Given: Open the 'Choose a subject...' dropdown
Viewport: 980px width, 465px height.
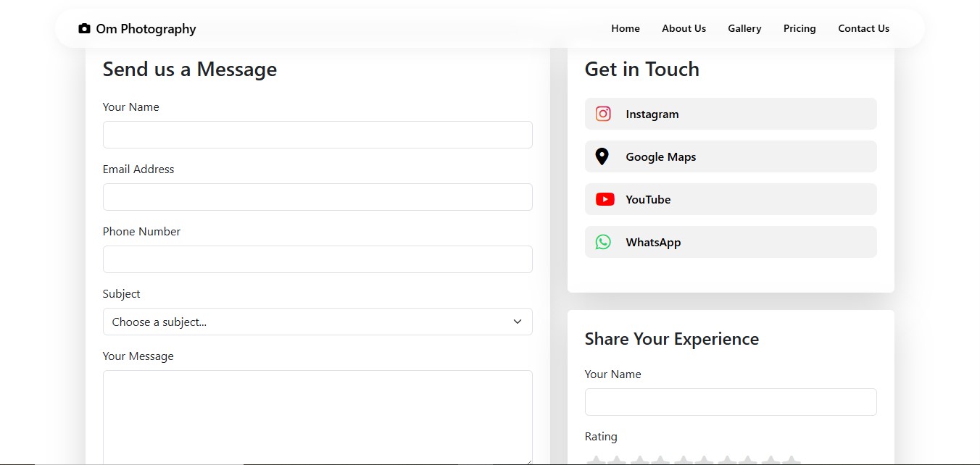Looking at the screenshot, I should (317, 322).
